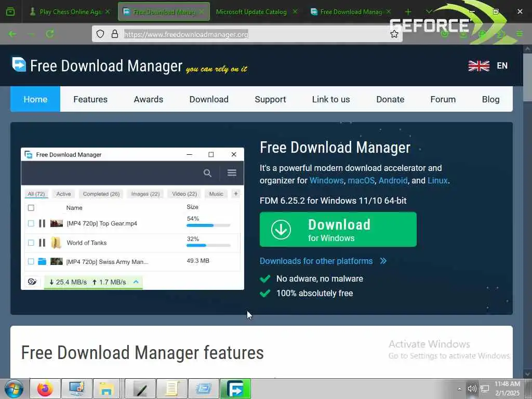
Task: Toggle the select-all checkbox beside Name
Action: [31, 208]
